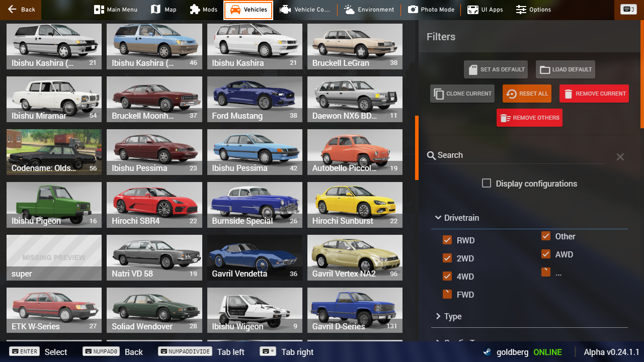Toggle the FWD drivetrain checkbox
644x362 pixels.
tap(447, 294)
